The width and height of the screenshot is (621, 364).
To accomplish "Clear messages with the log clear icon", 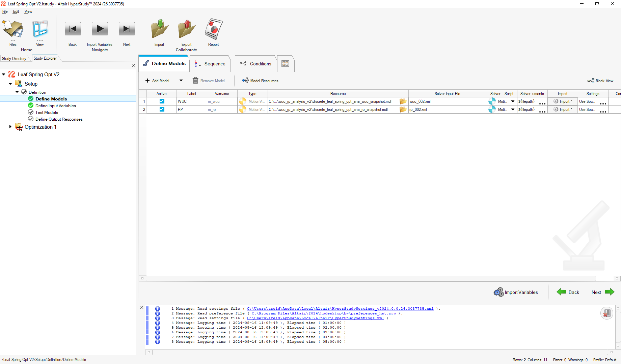I will pos(606,313).
